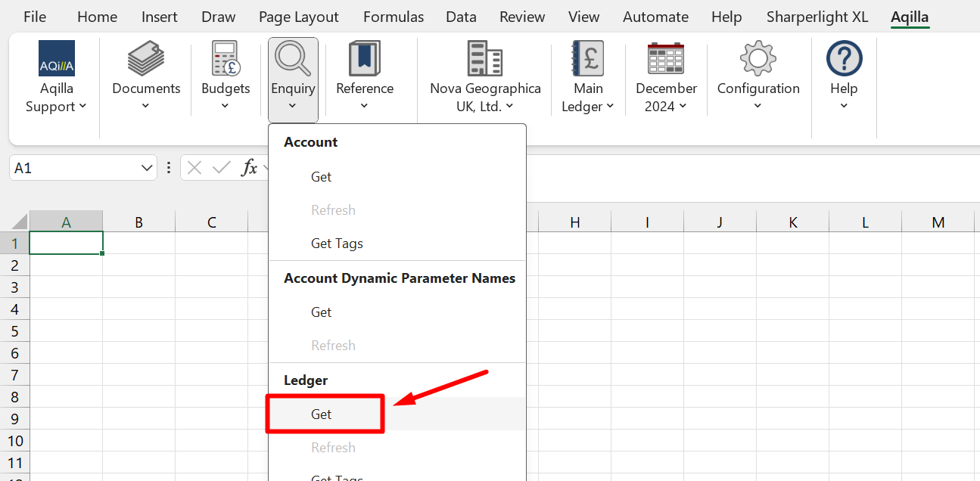
Task: Click the December 2024 calendar icon
Action: pos(666,58)
